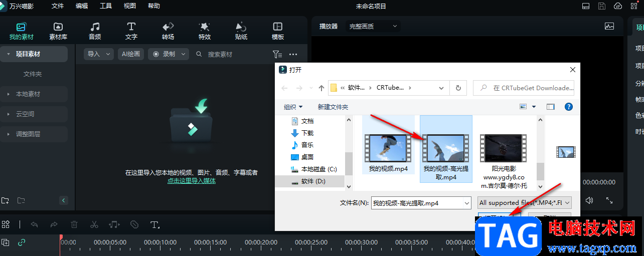Click the delete trash icon in timeline

coord(74,224)
